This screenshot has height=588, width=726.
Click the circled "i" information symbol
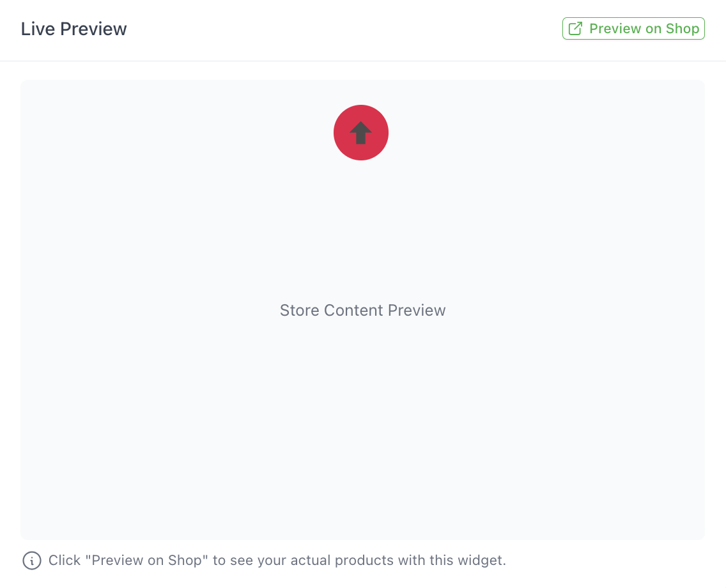click(x=32, y=561)
